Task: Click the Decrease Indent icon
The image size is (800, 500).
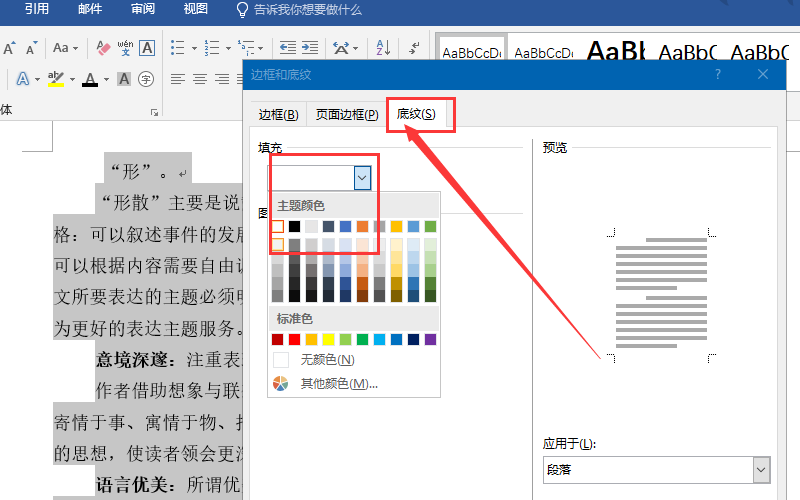Action: (288, 48)
